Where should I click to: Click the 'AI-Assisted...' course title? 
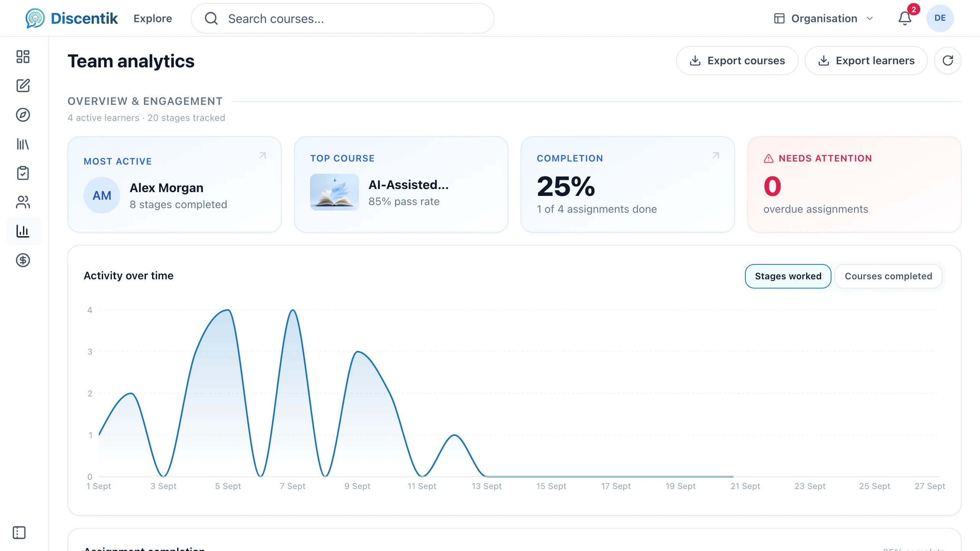408,185
